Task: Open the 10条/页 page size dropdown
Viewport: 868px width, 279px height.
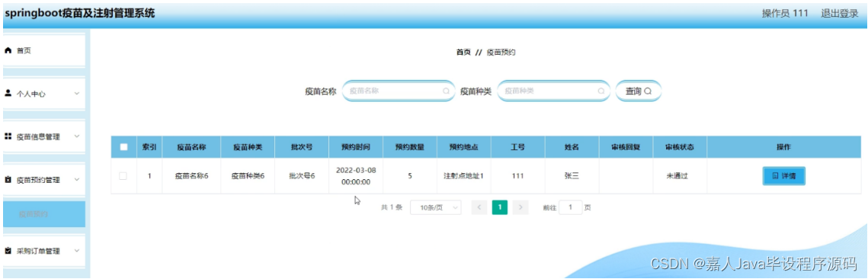Action: pos(436,207)
